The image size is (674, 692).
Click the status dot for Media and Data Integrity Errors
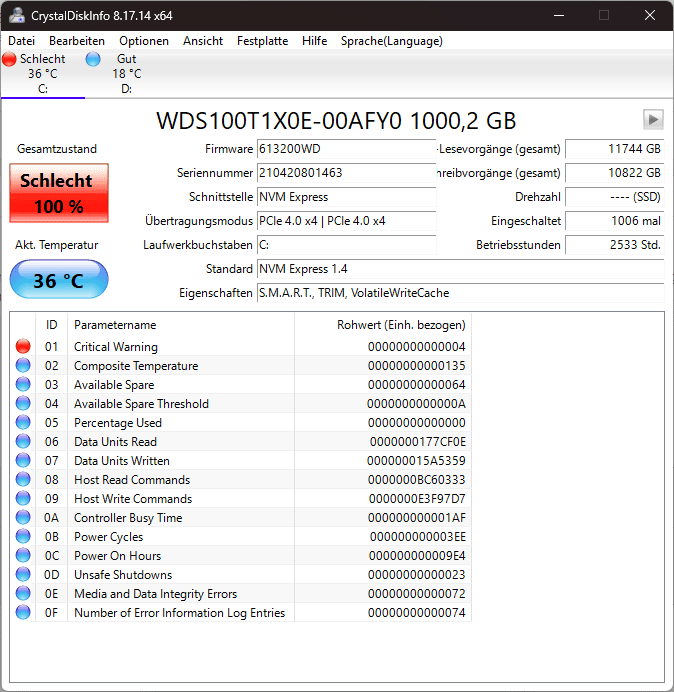pyautogui.click(x=23, y=593)
